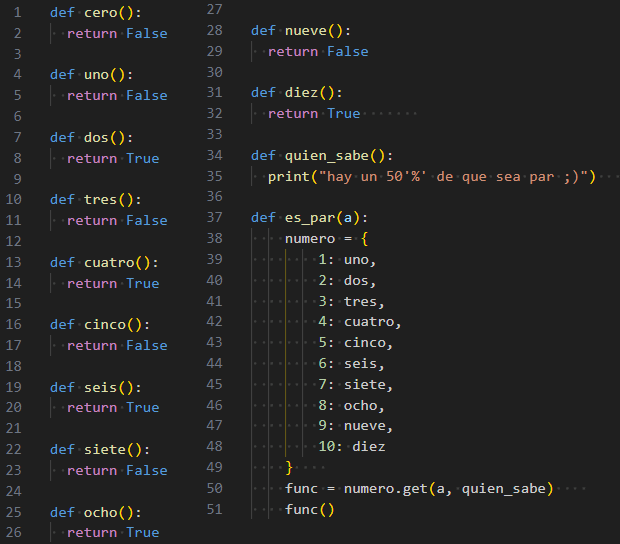Click 'True' returned on line 26

[x=143, y=533]
